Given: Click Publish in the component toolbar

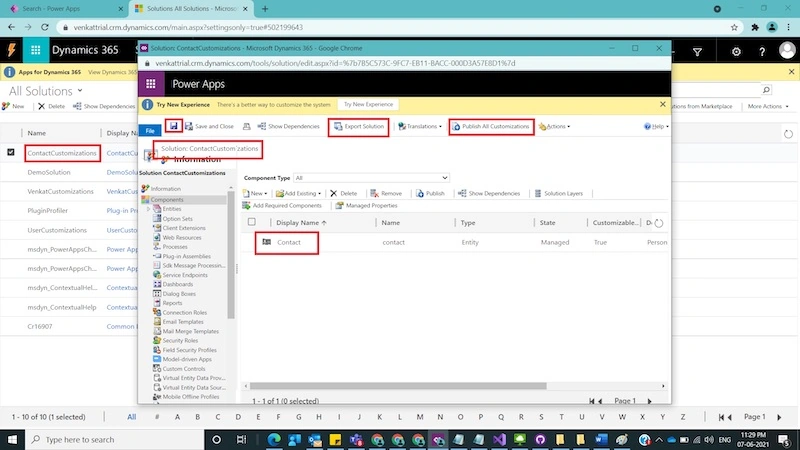Looking at the screenshot, I should [x=430, y=193].
